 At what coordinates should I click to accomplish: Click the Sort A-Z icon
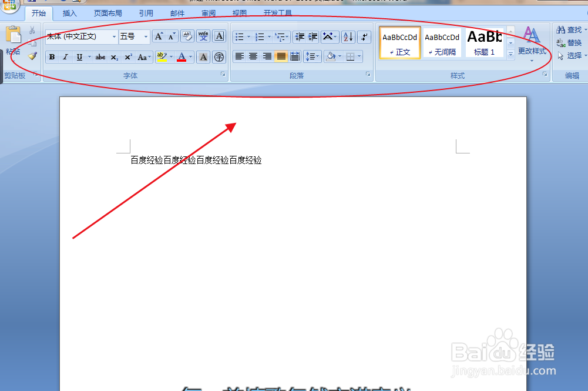pyautogui.click(x=348, y=37)
